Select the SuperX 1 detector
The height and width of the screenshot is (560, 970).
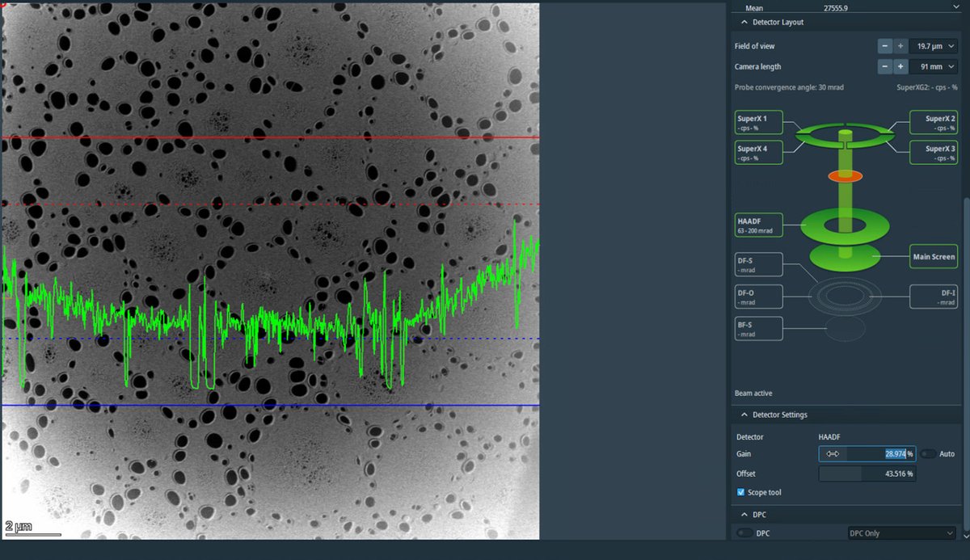click(757, 121)
